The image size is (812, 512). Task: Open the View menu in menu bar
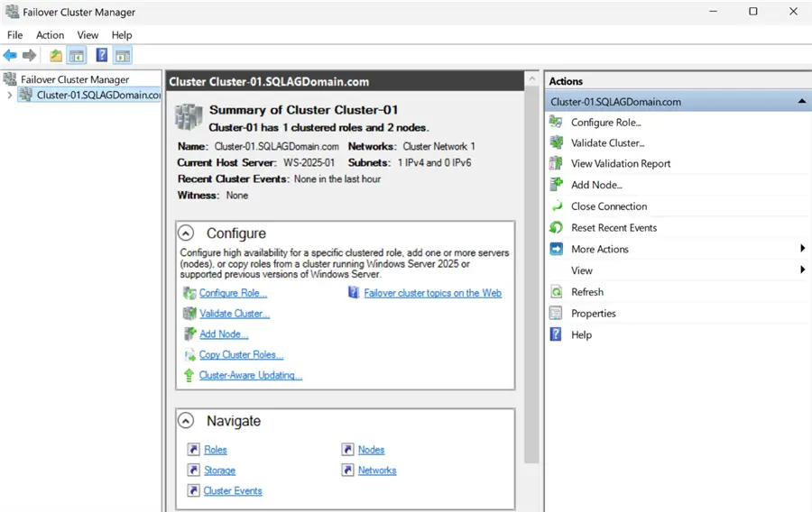point(88,35)
